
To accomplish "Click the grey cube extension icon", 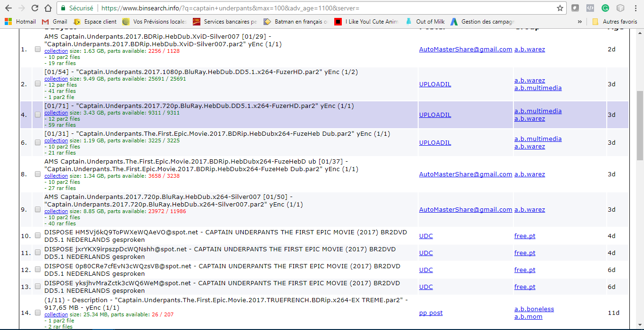I will [x=620, y=8].
